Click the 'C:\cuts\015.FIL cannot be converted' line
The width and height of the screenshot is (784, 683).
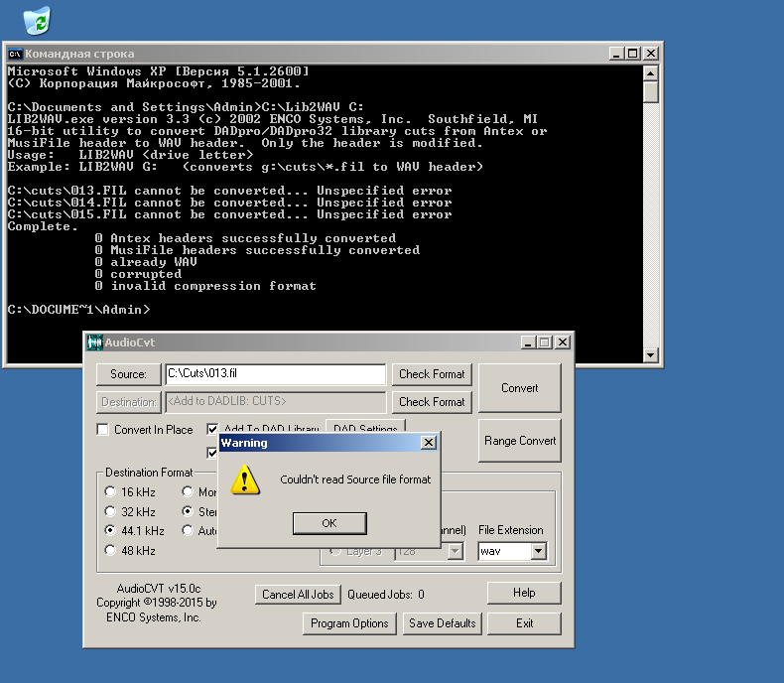click(x=229, y=215)
